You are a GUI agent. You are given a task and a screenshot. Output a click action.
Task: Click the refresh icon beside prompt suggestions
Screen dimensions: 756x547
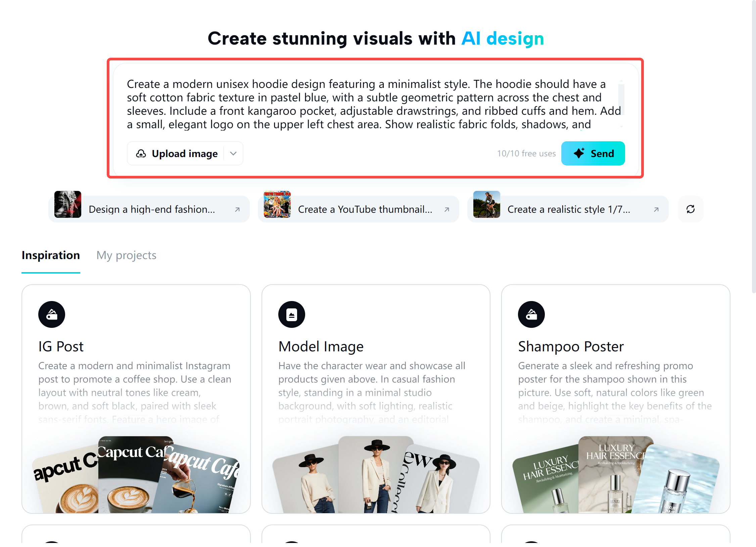tap(690, 209)
